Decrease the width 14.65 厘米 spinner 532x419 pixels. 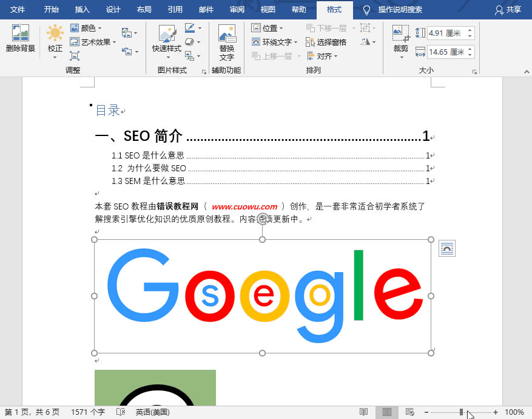470,55
